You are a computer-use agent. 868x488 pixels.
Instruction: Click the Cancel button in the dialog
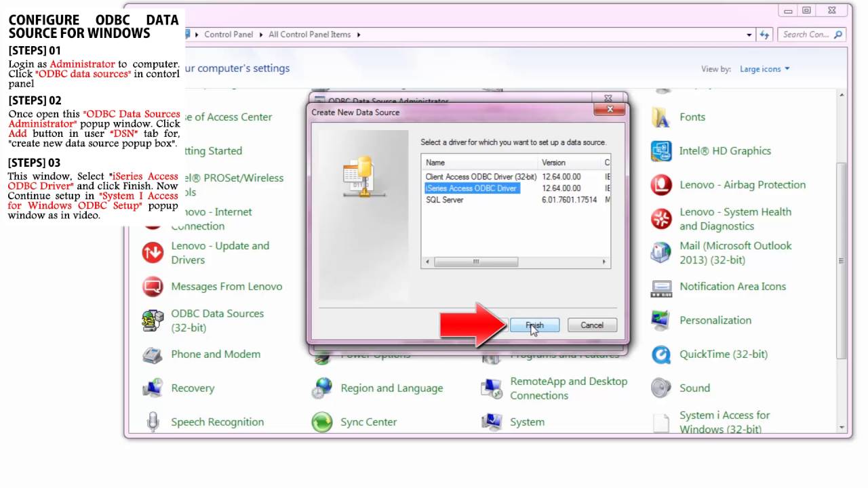592,325
